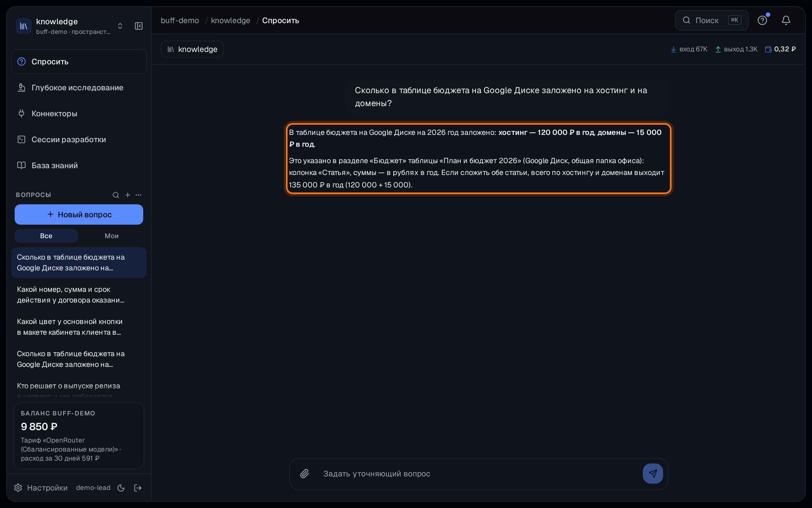Click the knowledge breadcrumb
Viewport: 812px width, 508px height.
coord(231,21)
